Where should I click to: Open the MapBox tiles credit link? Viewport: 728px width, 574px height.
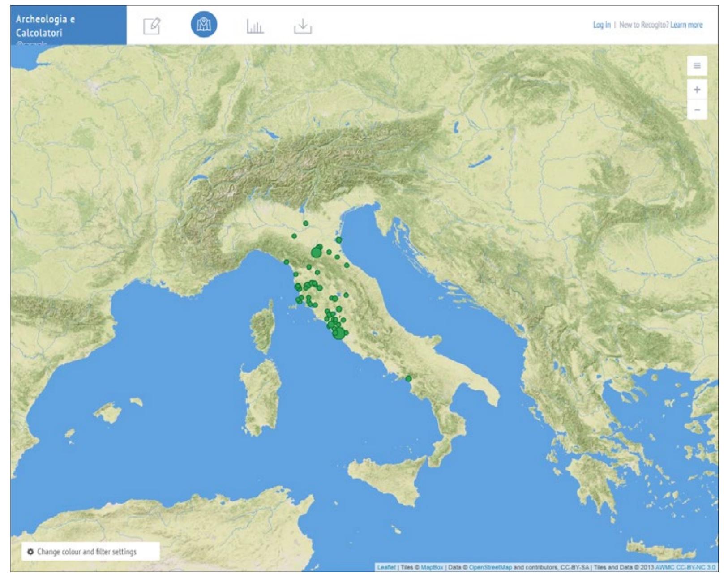(x=433, y=566)
